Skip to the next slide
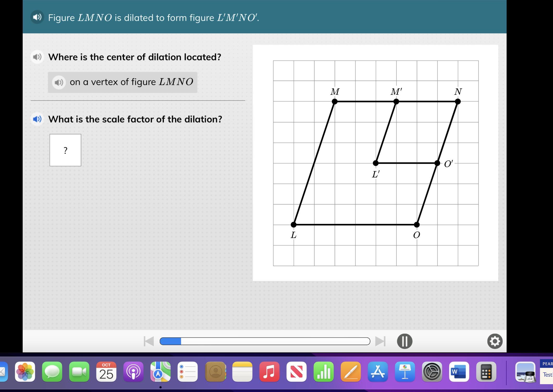The image size is (553, 392). click(380, 341)
